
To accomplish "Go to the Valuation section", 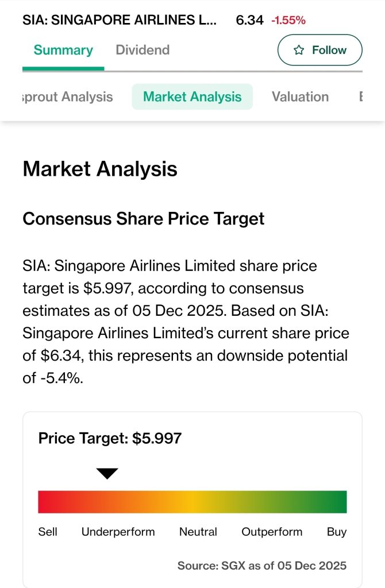I will (x=300, y=96).
